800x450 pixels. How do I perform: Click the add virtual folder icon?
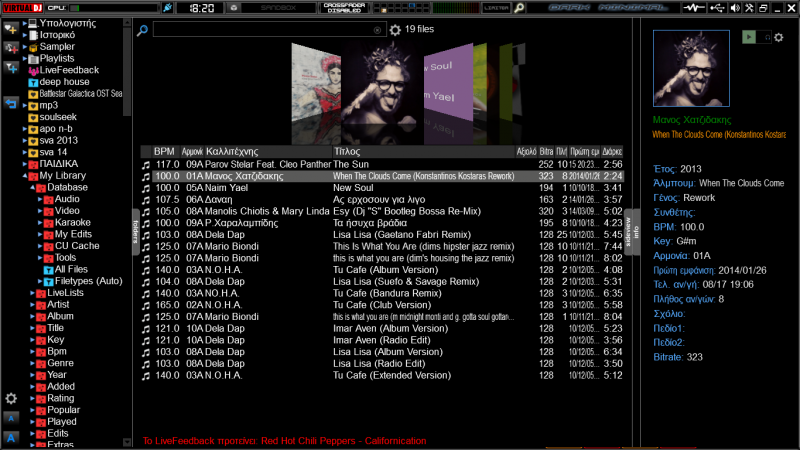click(11, 48)
